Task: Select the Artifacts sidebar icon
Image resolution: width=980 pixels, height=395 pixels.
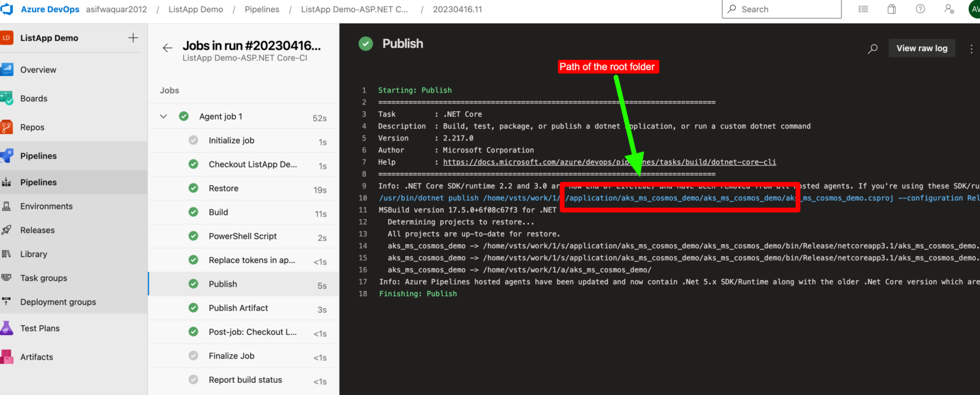Action: 10,357
